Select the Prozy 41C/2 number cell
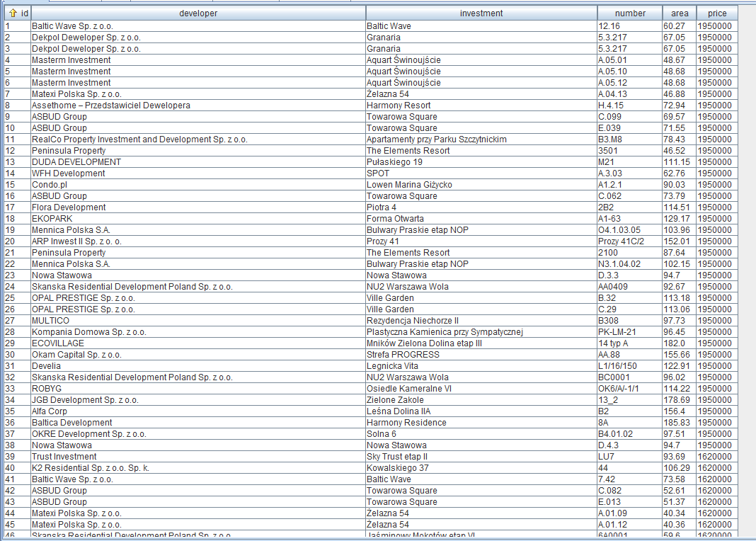 tap(621, 241)
